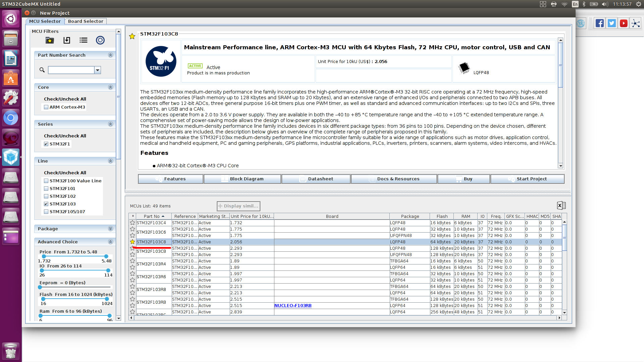Click the NUCLEO-F103RB board link

[293, 305]
